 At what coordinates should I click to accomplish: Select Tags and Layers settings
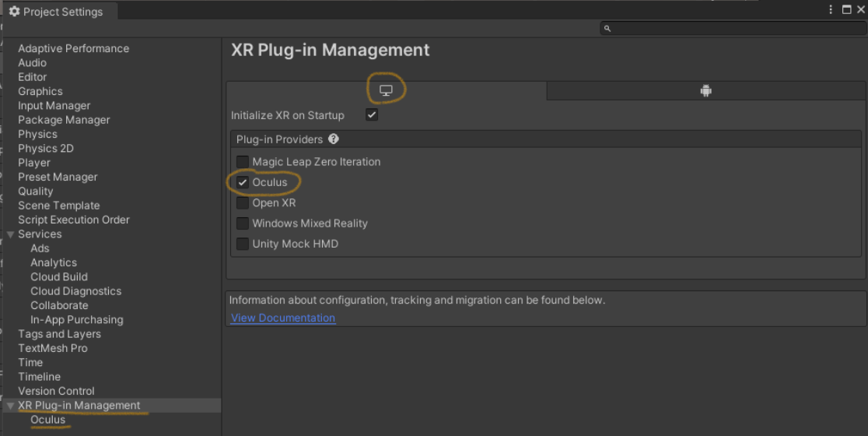[x=59, y=334]
